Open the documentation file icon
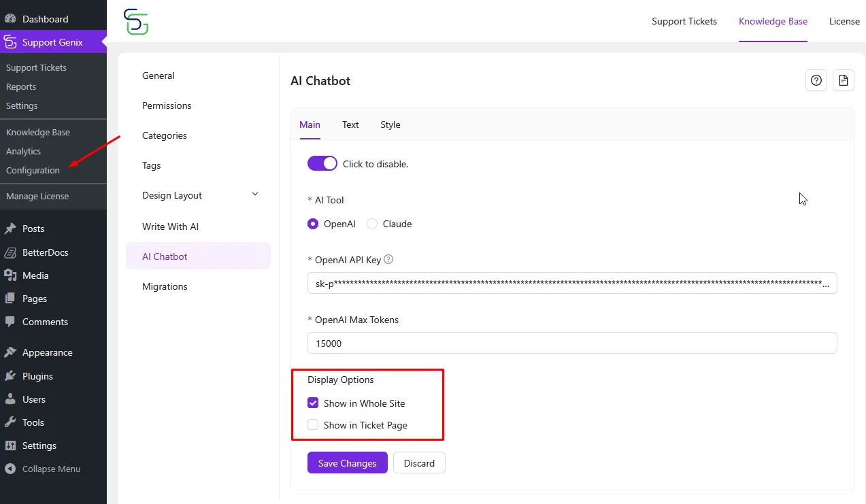Viewport: 866px width, 504px height. [x=844, y=80]
